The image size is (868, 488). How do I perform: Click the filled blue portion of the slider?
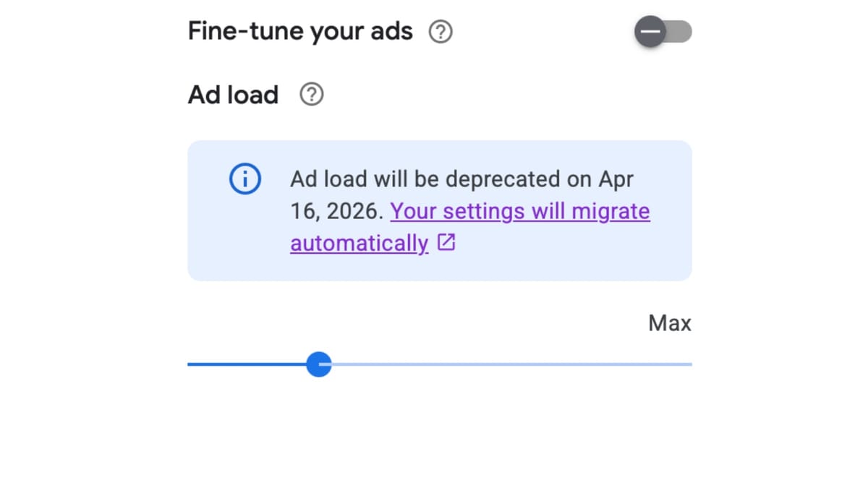[x=253, y=364]
